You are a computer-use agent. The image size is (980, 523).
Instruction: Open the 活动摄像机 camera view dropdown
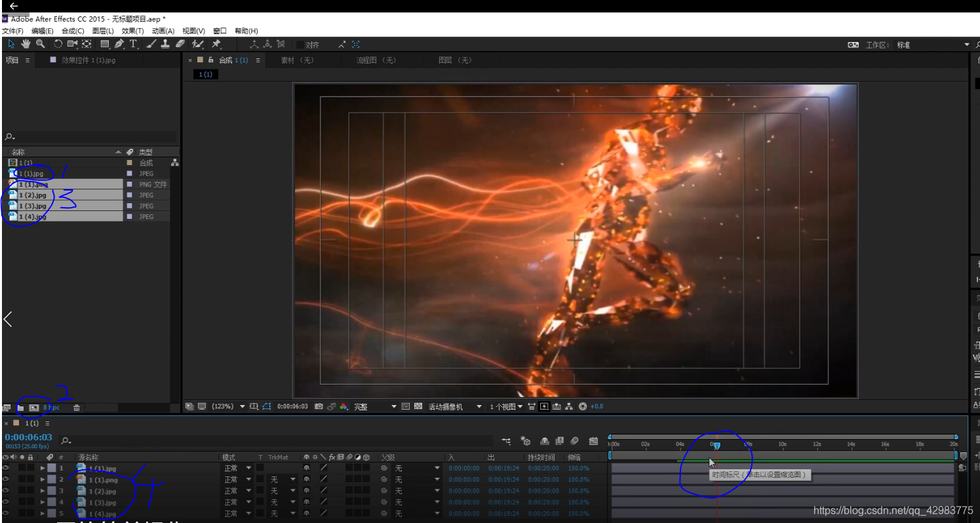[455, 406]
